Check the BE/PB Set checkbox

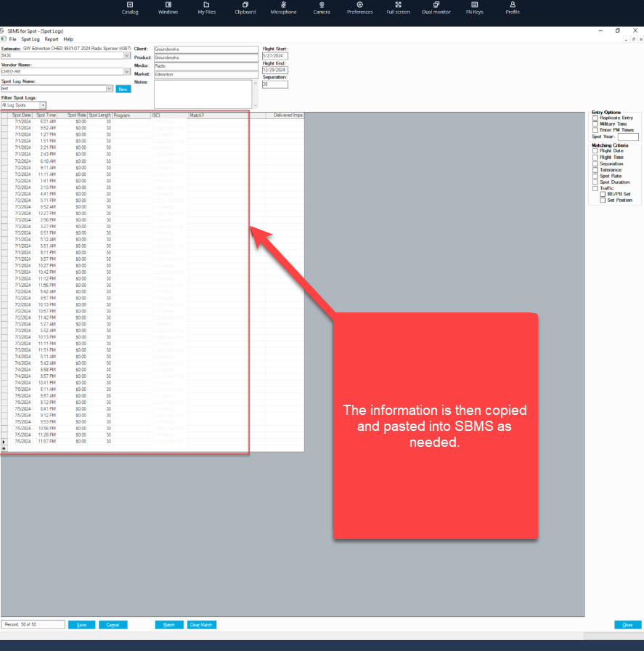(x=603, y=194)
